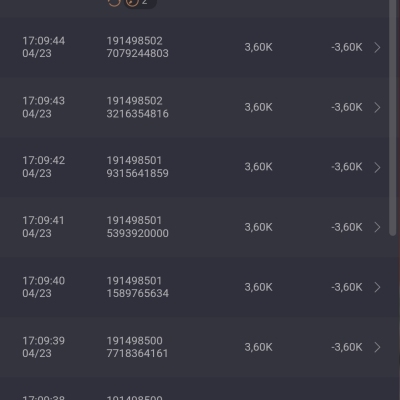Open details chevron for 17:09:41 transaction

377,227
